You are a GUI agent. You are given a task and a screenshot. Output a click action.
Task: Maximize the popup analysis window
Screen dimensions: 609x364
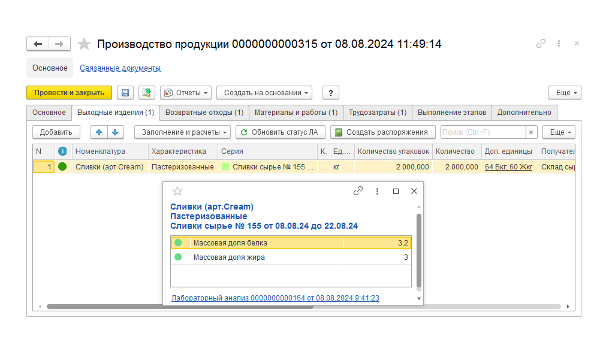[x=396, y=191]
